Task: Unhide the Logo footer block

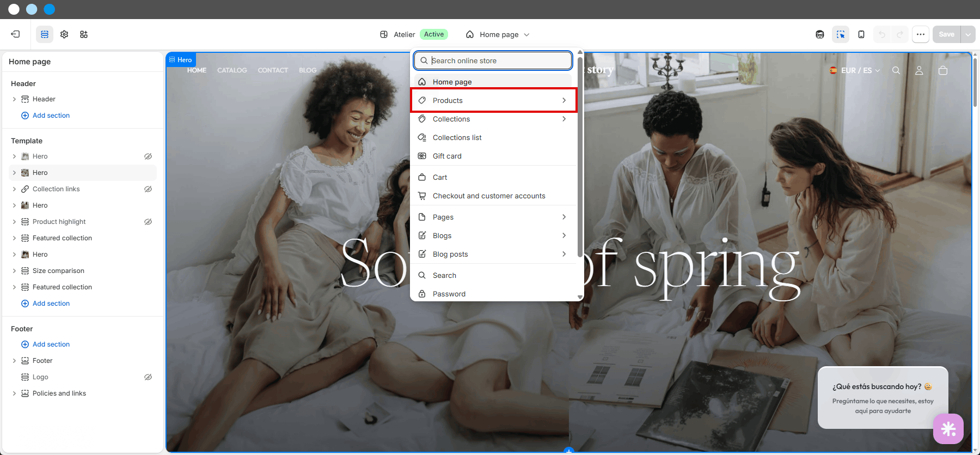Action: [x=148, y=377]
